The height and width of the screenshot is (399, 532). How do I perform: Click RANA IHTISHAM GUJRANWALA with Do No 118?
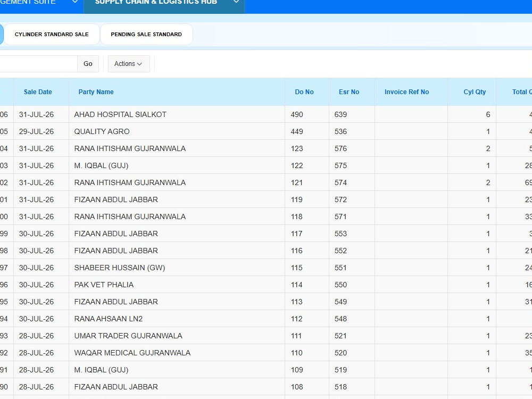click(177, 217)
